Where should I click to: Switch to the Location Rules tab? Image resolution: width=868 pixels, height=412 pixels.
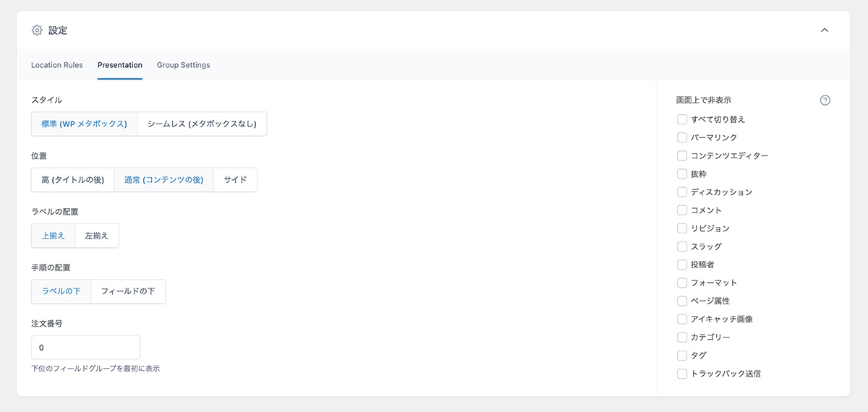[57, 65]
